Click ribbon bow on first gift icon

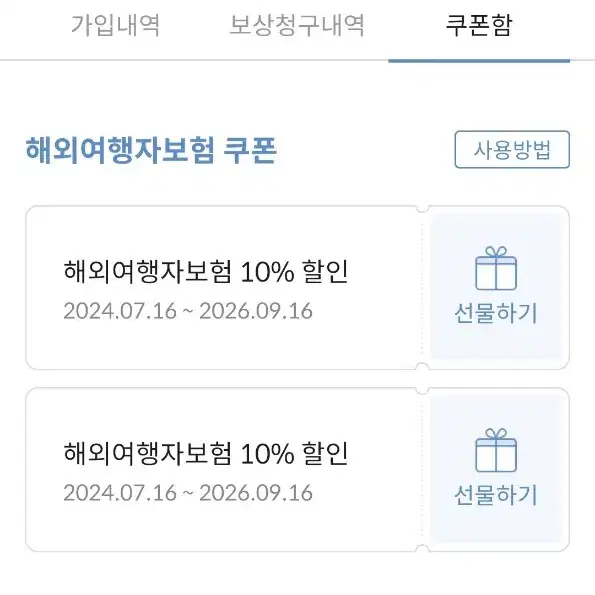pyautogui.click(x=496, y=252)
